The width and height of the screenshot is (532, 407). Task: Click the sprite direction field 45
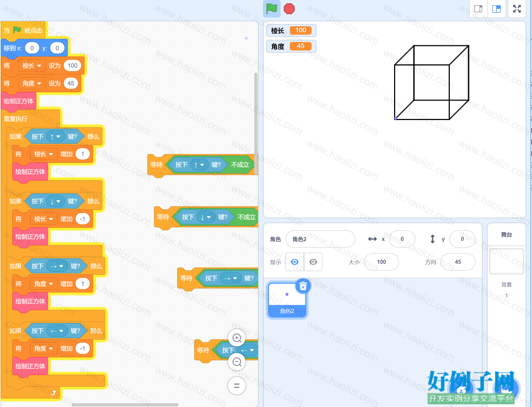[458, 262]
